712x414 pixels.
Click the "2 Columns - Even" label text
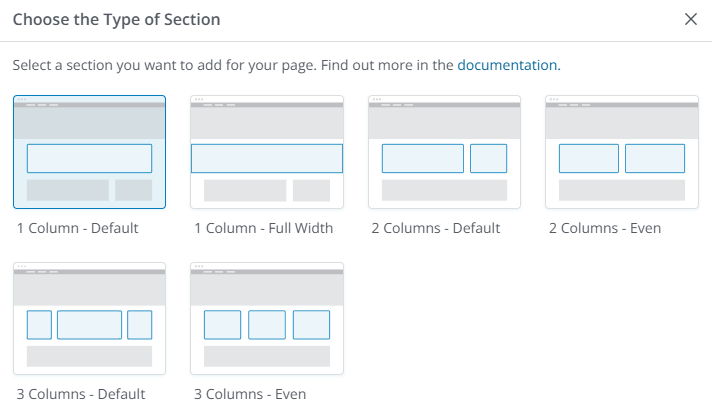[605, 228]
